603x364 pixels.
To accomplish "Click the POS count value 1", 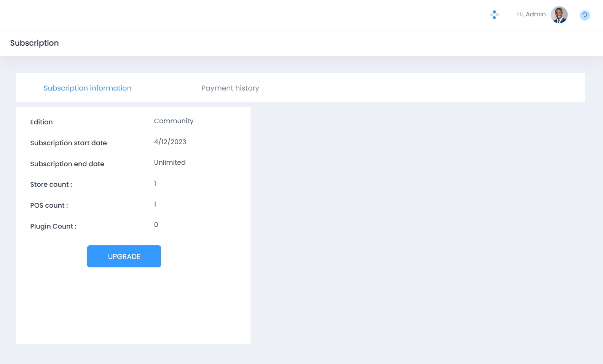I will [x=155, y=204].
